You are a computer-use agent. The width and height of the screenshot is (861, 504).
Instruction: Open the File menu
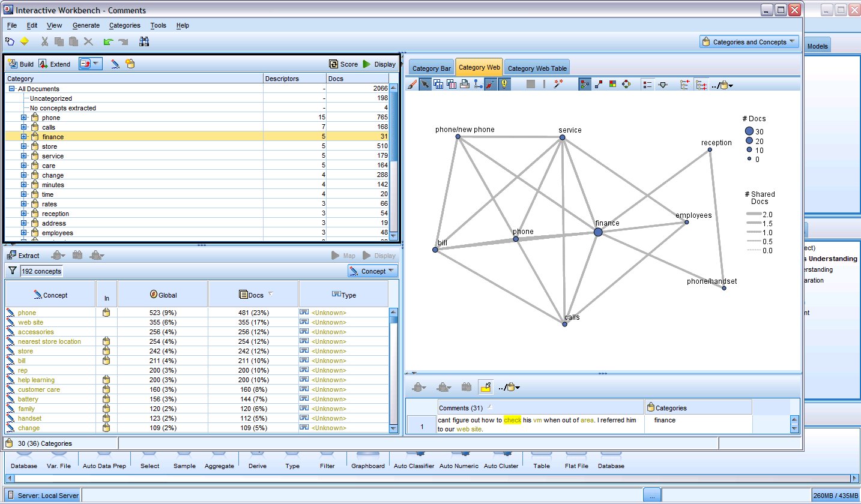(x=12, y=25)
